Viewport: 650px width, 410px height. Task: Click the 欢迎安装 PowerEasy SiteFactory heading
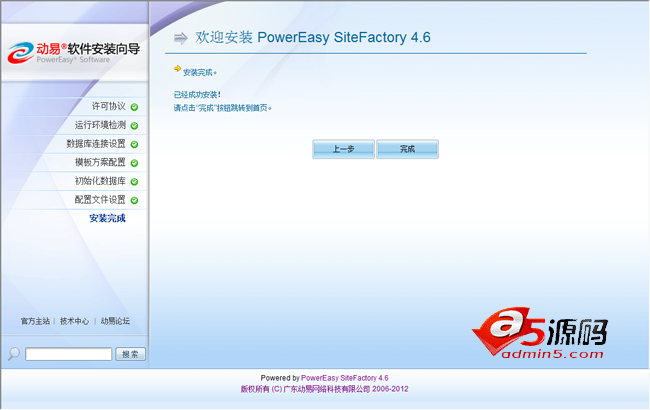(313, 37)
